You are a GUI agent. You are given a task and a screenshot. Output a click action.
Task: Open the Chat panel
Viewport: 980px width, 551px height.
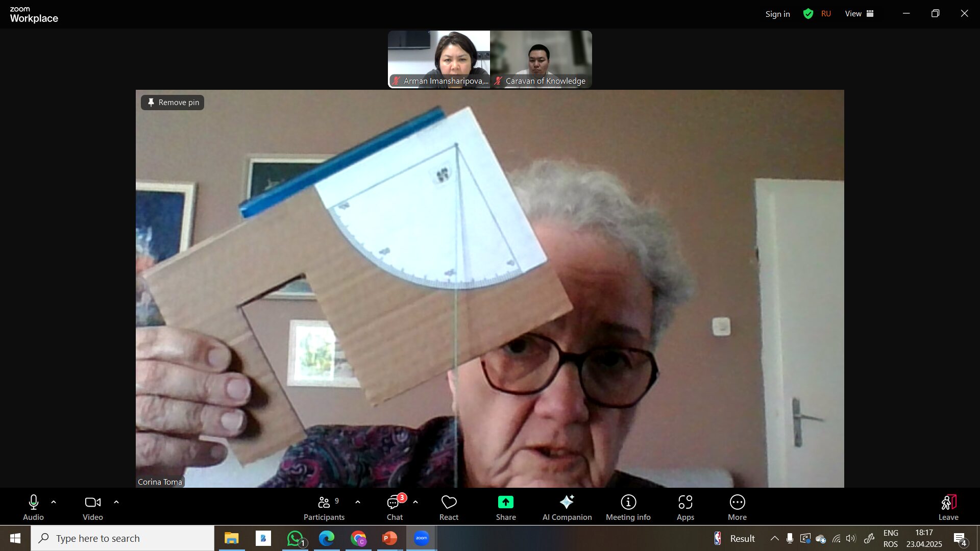[x=394, y=508]
